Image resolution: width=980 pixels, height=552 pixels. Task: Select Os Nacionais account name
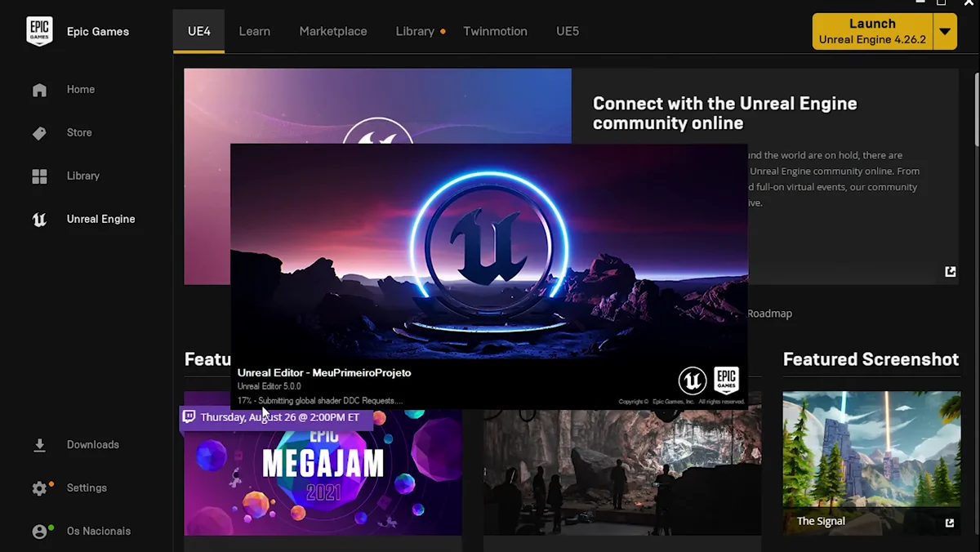coord(99,532)
